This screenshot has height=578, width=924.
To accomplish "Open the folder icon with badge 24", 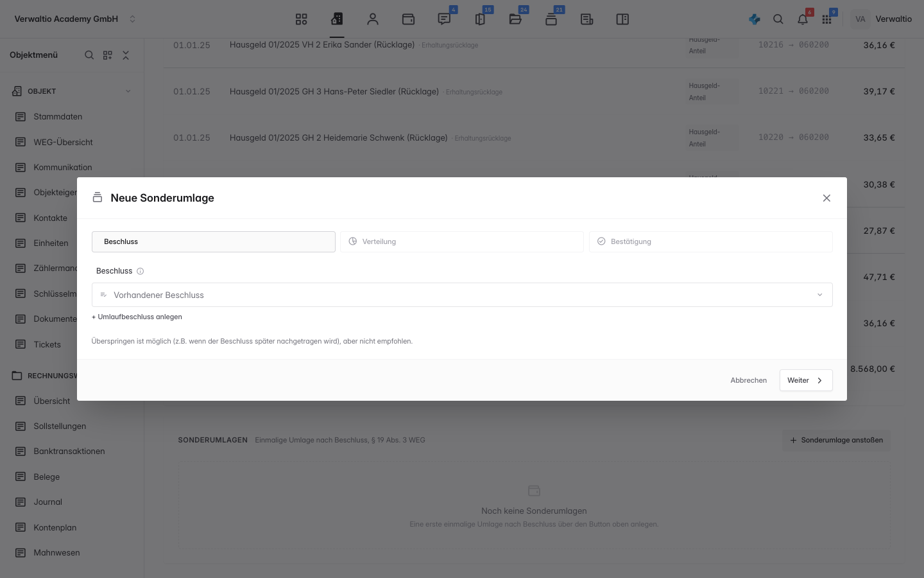I will (515, 19).
